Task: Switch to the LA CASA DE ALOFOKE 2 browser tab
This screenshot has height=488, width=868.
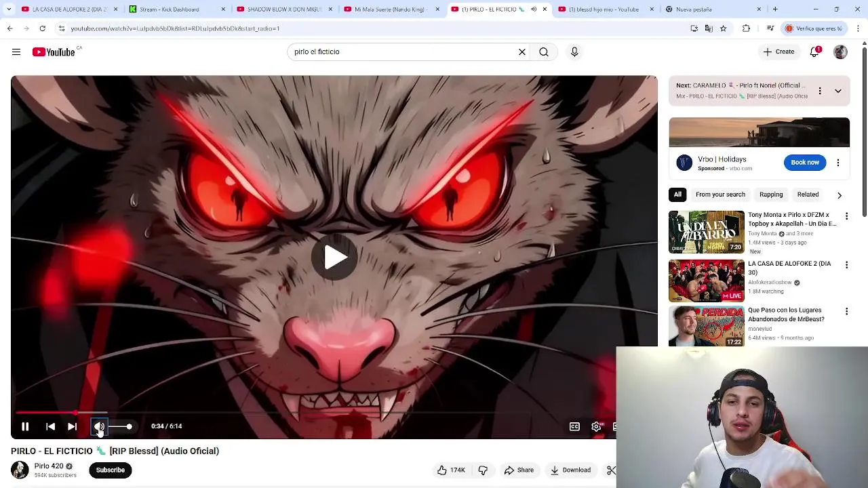Action: [x=68, y=9]
